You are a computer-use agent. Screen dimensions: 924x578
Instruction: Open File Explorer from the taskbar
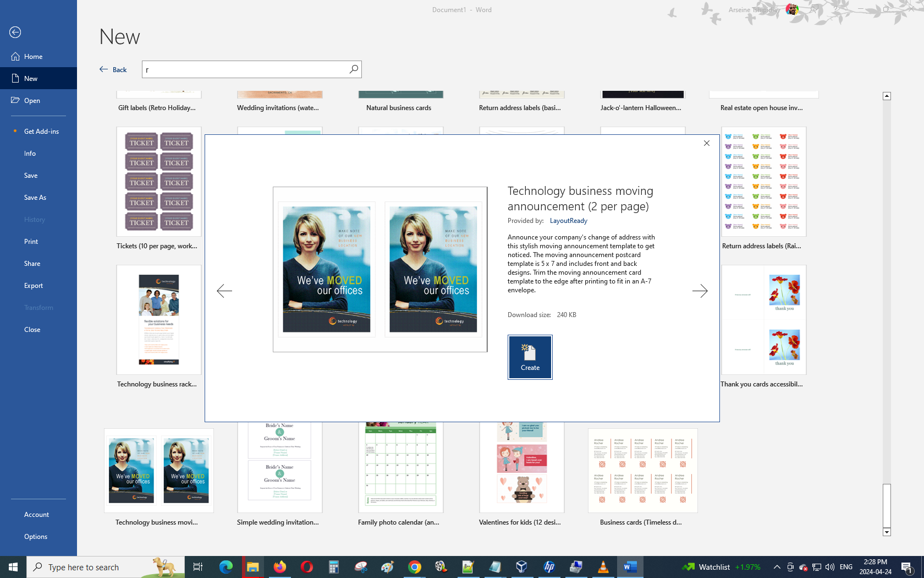click(x=252, y=567)
